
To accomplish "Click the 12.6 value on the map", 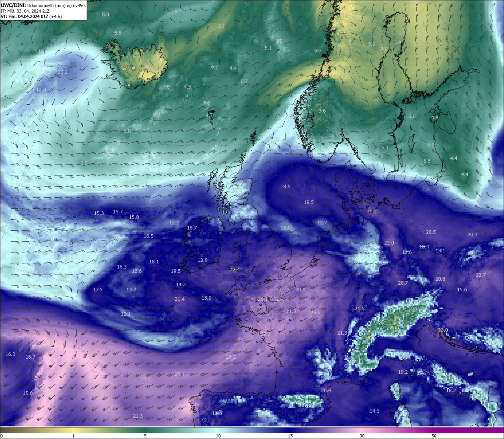I will tap(137, 271).
